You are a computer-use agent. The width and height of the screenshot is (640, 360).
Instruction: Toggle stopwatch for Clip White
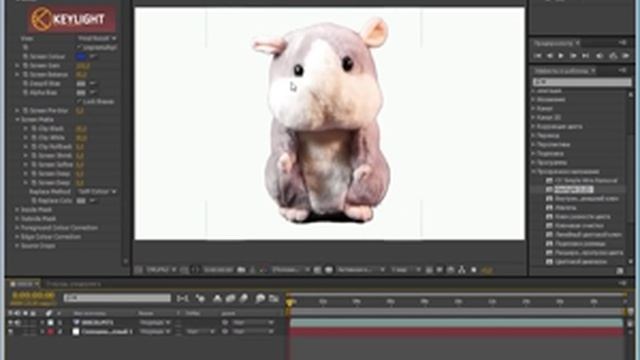tap(34, 138)
